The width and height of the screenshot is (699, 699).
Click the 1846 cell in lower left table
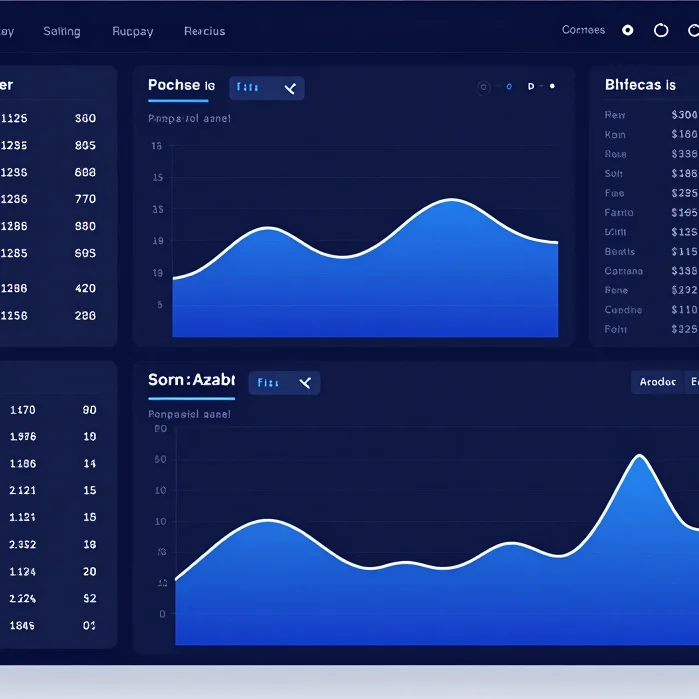pos(22,625)
